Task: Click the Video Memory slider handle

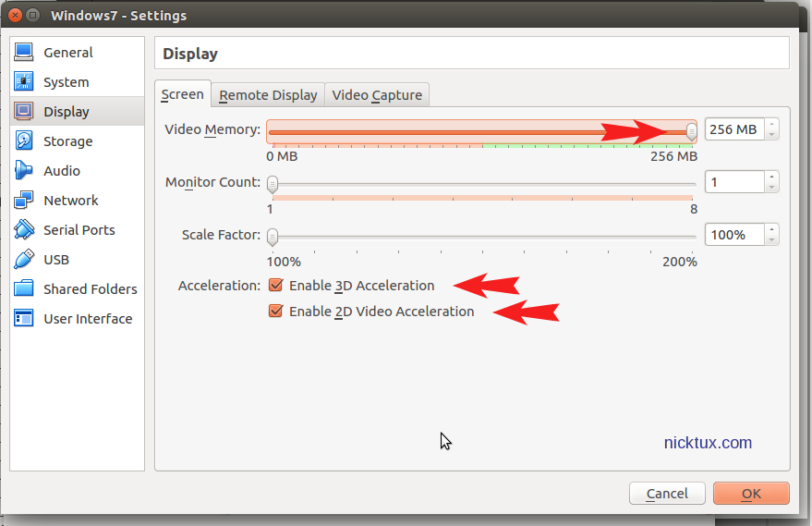Action: coord(692,130)
